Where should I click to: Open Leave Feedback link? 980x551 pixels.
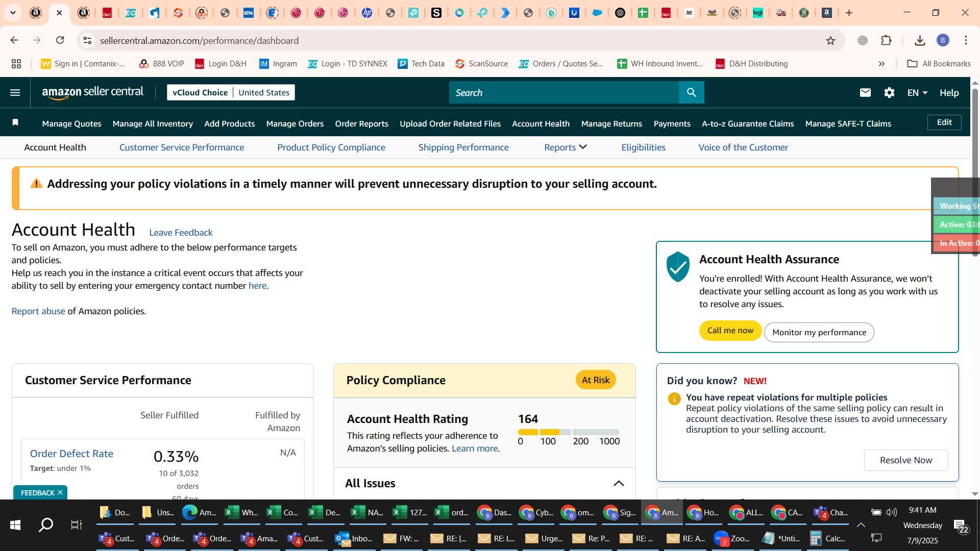point(181,233)
